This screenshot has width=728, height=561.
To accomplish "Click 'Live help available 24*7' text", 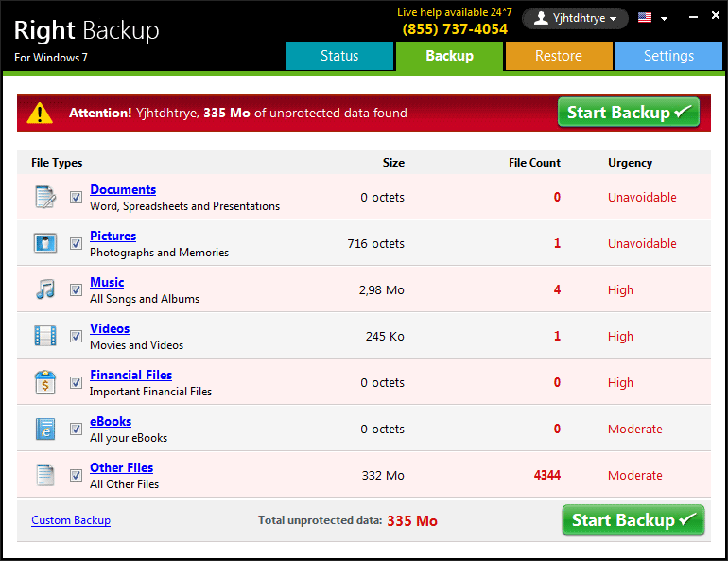I will (x=455, y=12).
